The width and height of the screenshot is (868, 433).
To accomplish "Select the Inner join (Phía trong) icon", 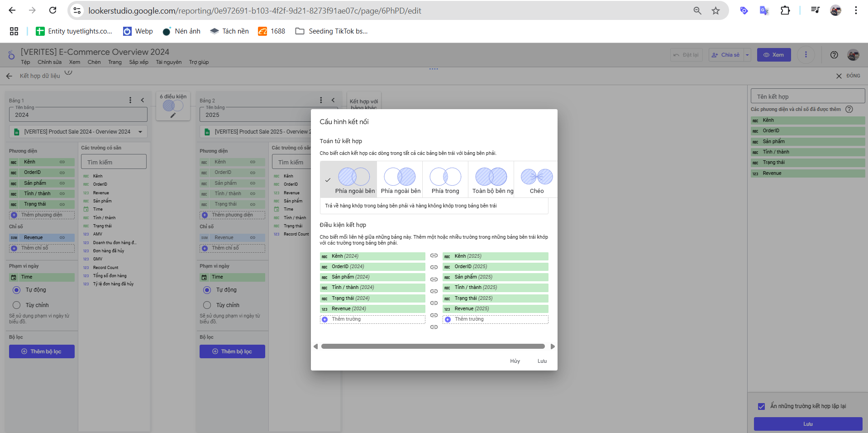I will 445,177.
